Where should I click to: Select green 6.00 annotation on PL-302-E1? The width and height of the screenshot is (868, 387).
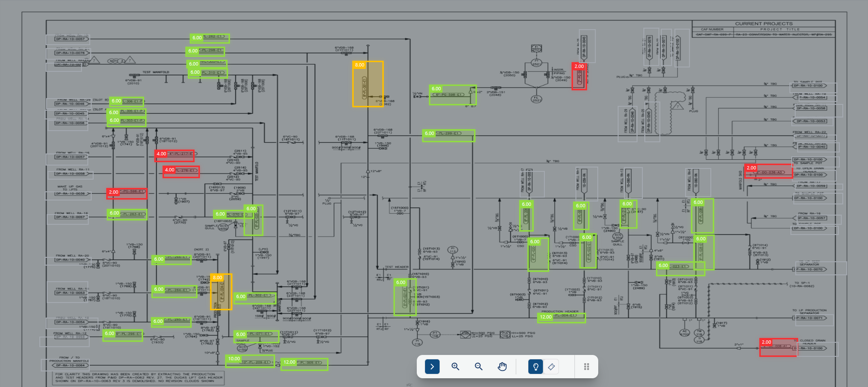pyautogui.click(x=255, y=298)
